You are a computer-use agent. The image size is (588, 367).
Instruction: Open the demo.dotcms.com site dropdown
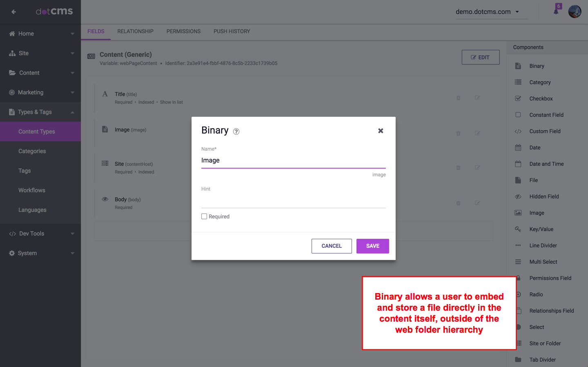[488, 12]
